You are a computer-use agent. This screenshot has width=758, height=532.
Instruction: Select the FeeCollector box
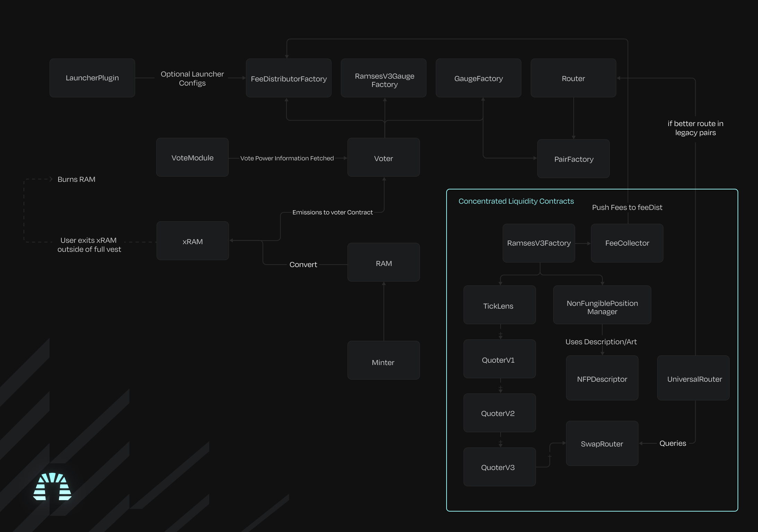coord(627,243)
